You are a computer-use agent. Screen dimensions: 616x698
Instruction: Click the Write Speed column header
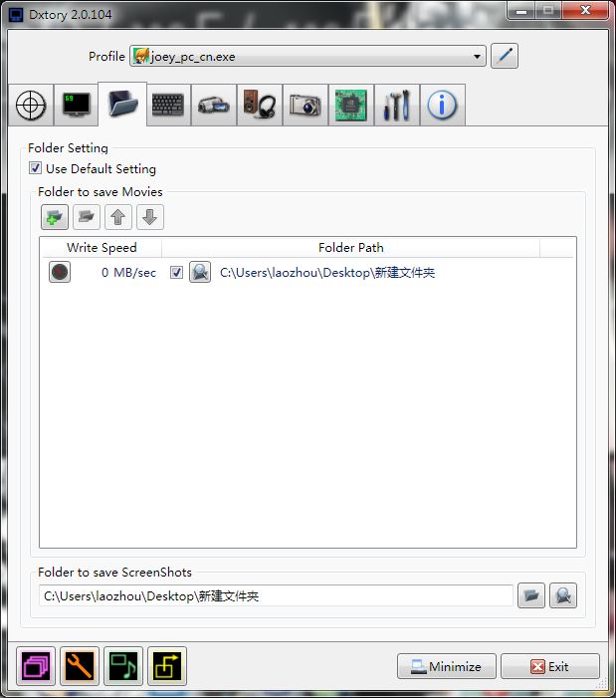[x=102, y=248]
